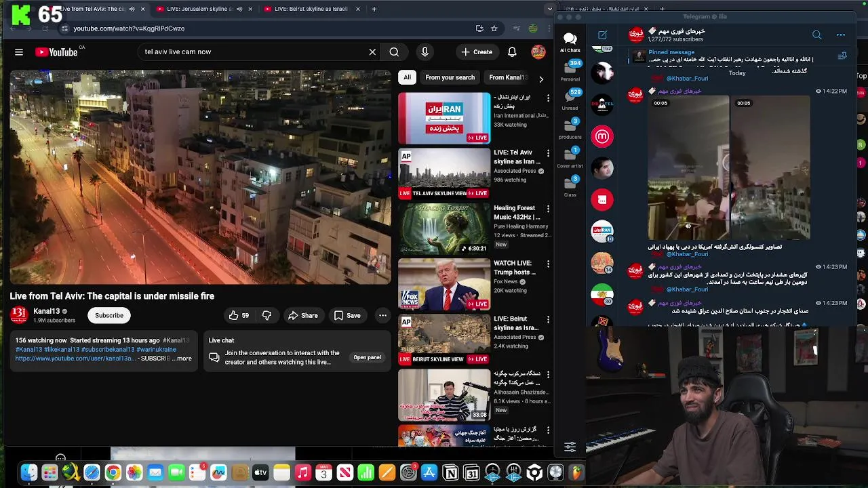Image resolution: width=868 pixels, height=488 pixels.
Task: Launch Apple Music from the dock
Action: pyautogui.click(x=303, y=472)
